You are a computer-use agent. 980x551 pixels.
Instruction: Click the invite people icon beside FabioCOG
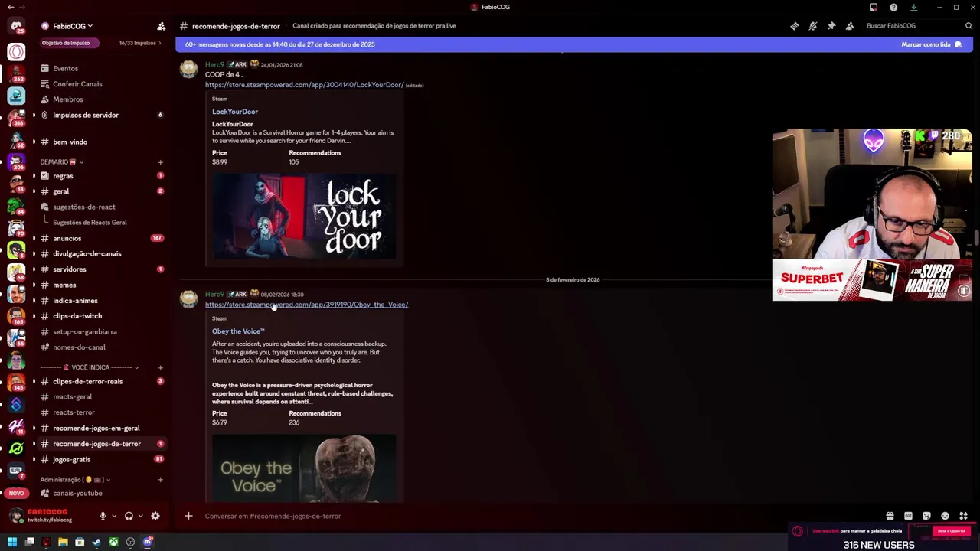161,26
